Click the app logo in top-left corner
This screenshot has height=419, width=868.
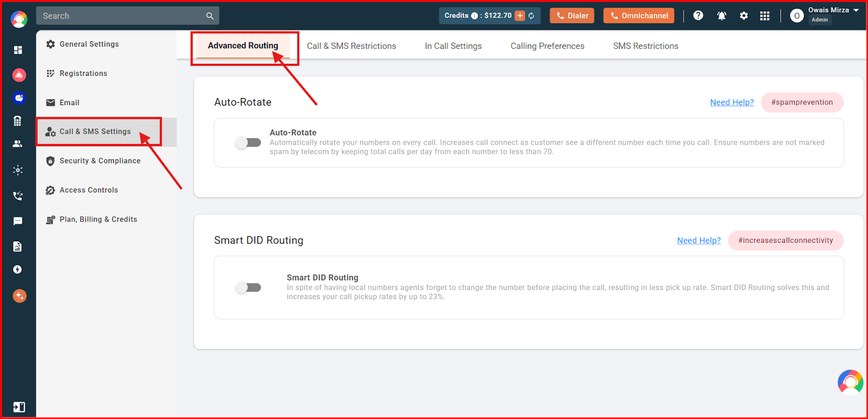point(19,20)
